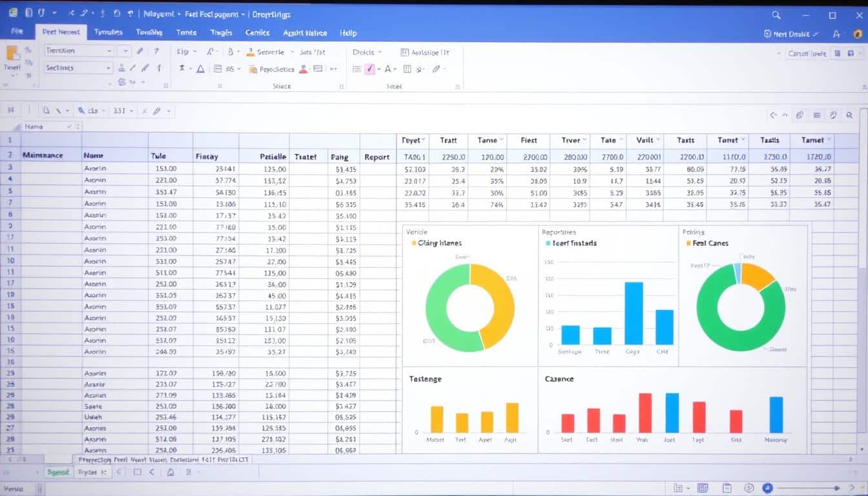This screenshot has width=868, height=496.
Task: Open the Vailt column filter dropdown
Action: click(x=658, y=139)
